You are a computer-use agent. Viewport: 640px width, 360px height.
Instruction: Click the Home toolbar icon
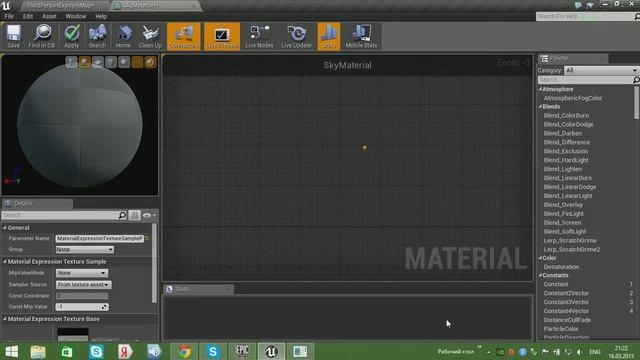point(123,36)
